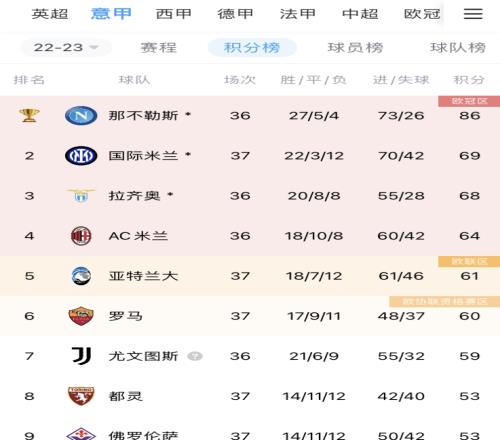The height and width of the screenshot is (440, 500).
Task: Open the 球员榜 player ranking tab
Action: [x=355, y=47]
